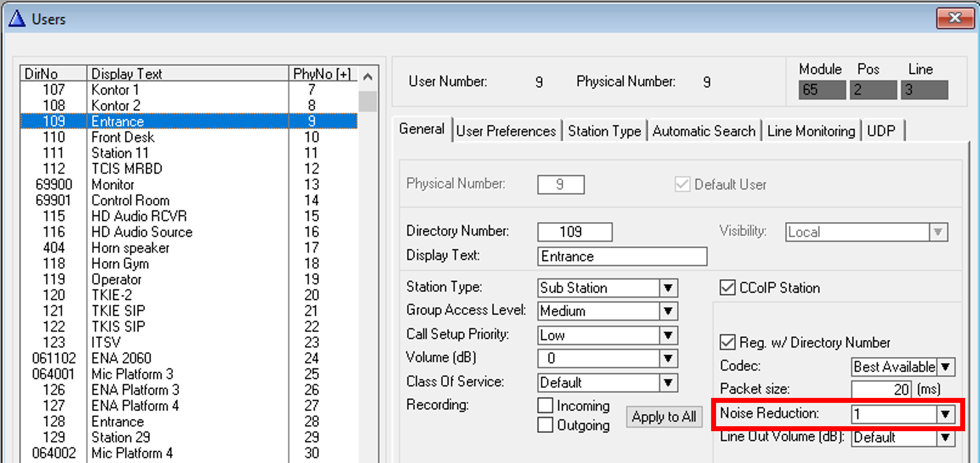
Task: Open the Station Type dropdown
Action: click(x=668, y=288)
